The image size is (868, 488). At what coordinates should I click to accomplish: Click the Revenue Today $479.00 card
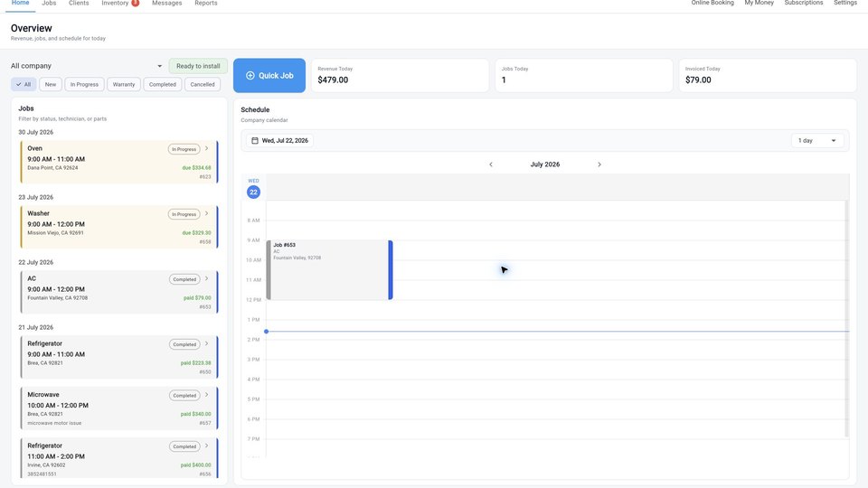(x=400, y=75)
